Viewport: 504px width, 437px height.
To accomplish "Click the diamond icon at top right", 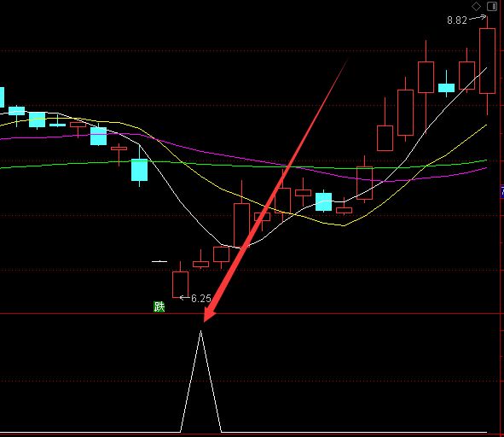I will (476, 6).
